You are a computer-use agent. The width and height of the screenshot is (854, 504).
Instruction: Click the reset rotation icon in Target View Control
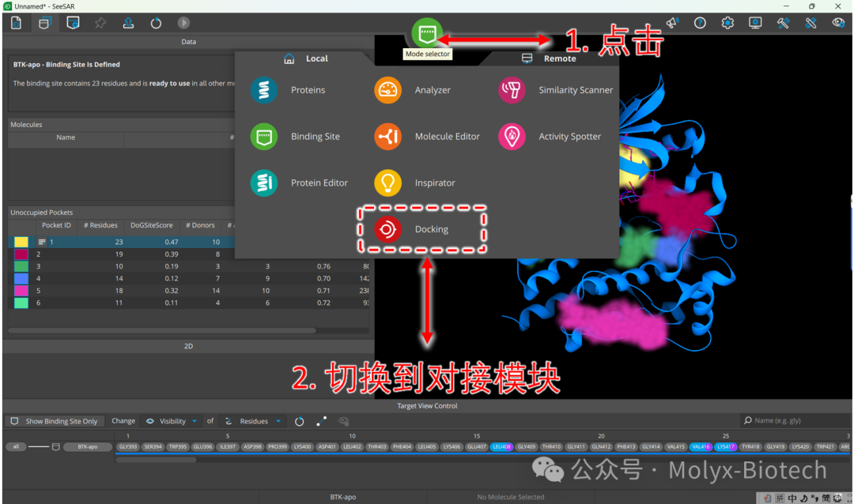299,421
